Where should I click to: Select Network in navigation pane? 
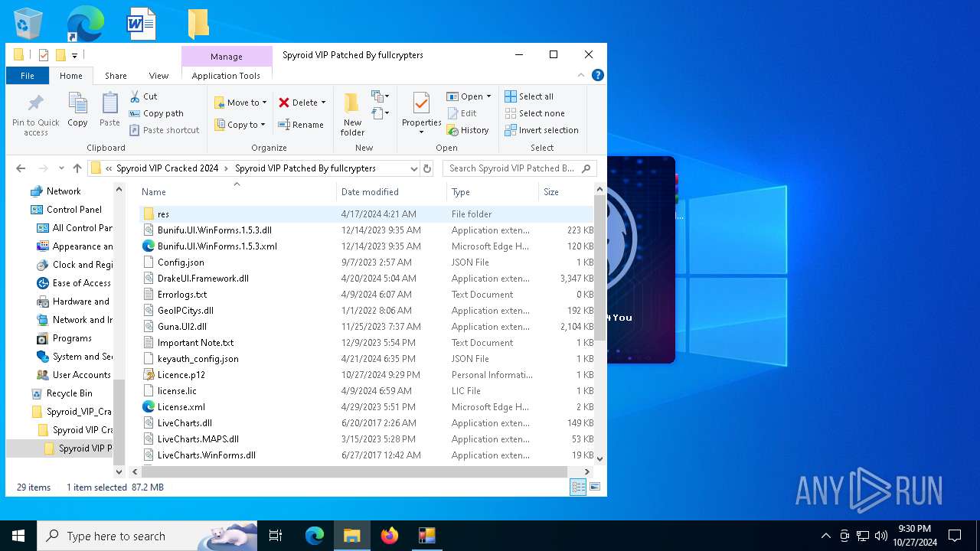tap(64, 191)
